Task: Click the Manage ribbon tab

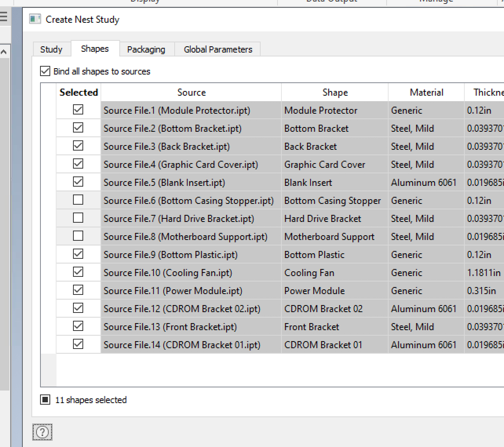Action: (x=436, y=2)
